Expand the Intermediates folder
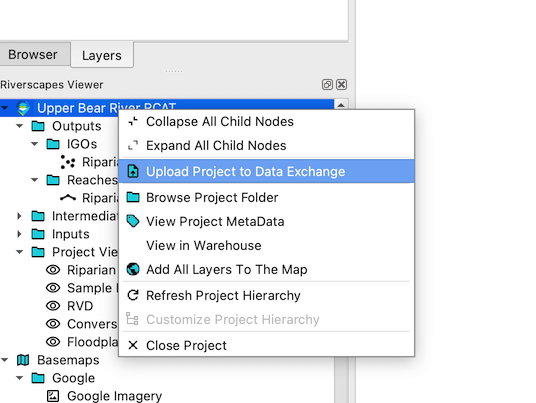The image size is (536, 403). point(19,216)
